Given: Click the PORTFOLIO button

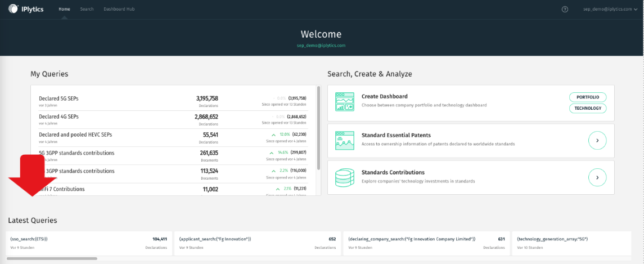Looking at the screenshot, I should point(588,97).
